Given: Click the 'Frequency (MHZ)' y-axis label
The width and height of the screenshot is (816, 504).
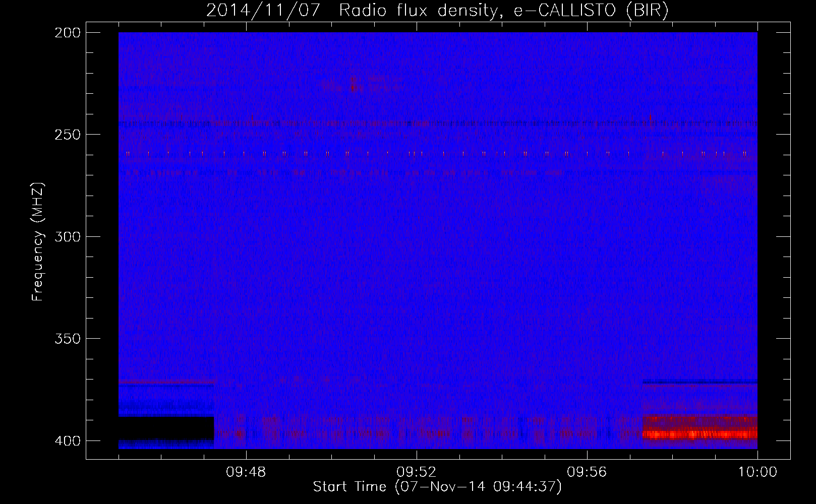Looking at the screenshot, I should pyautogui.click(x=38, y=242).
